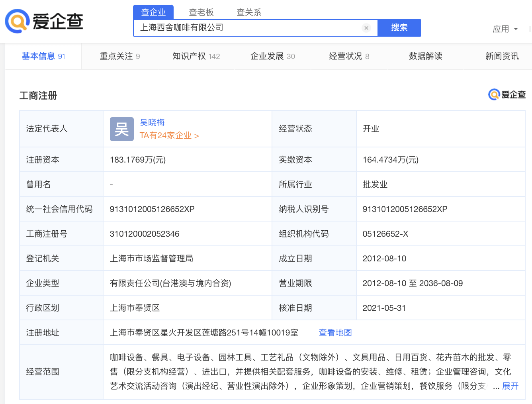Viewport: 532px width, 404px height.
Task: Select the district value 上海市奉贤区
Action: (x=135, y=308)
